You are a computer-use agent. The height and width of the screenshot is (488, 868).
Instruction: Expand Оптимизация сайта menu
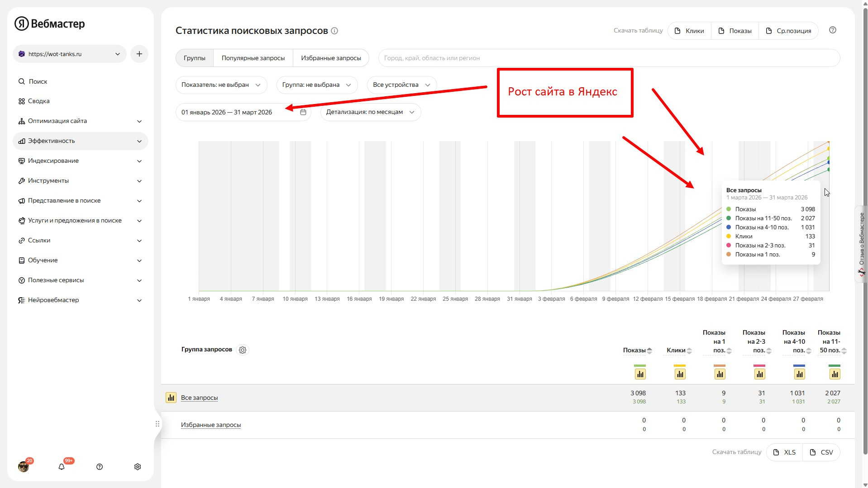coord(81,121)
